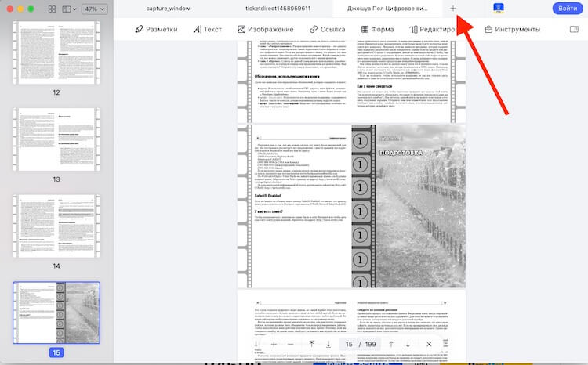This screenshot has width=588, height=365.
Task: Open the Инструменты tools menu
Action: point(512,30)
